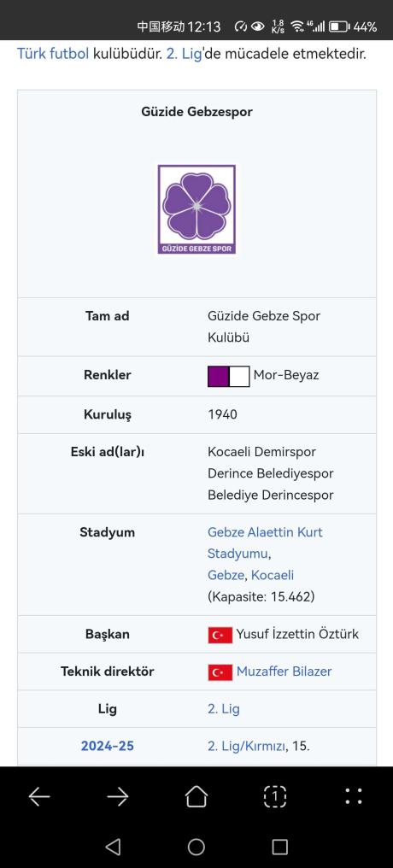393x868 pixels.
Task: Open the 2024-25 season link
Action: [x=108, y=746]
